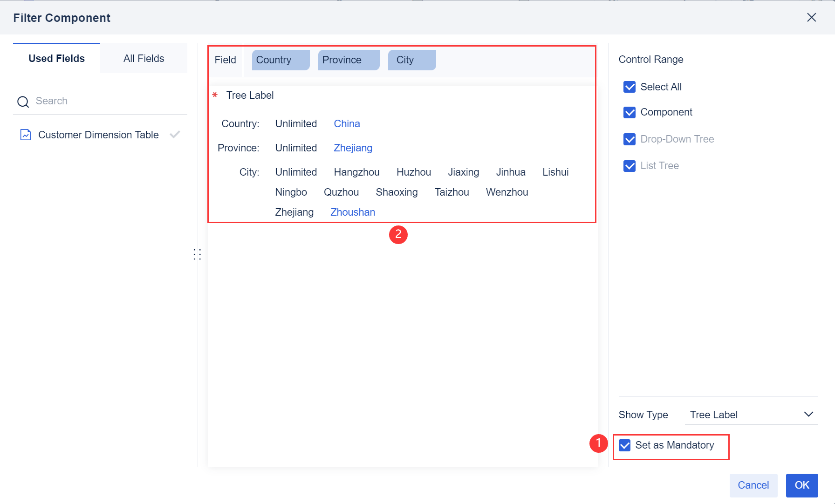The height and width of the screenshot is (504, 835).
Task: Select the Country field chip
Action: (280, 60)
